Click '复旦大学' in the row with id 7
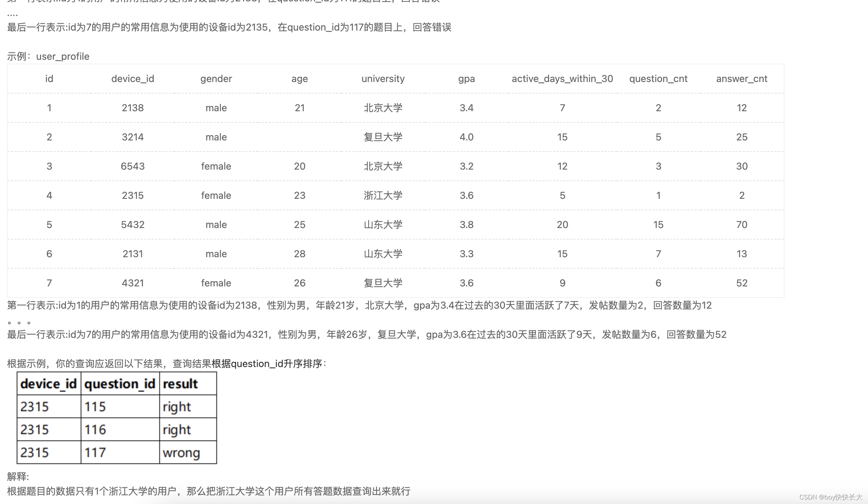The image size is (868, 504). tap(383, 283)
